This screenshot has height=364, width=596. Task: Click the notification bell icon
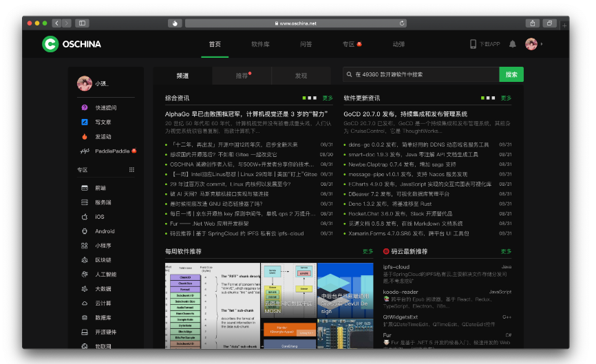512,44
